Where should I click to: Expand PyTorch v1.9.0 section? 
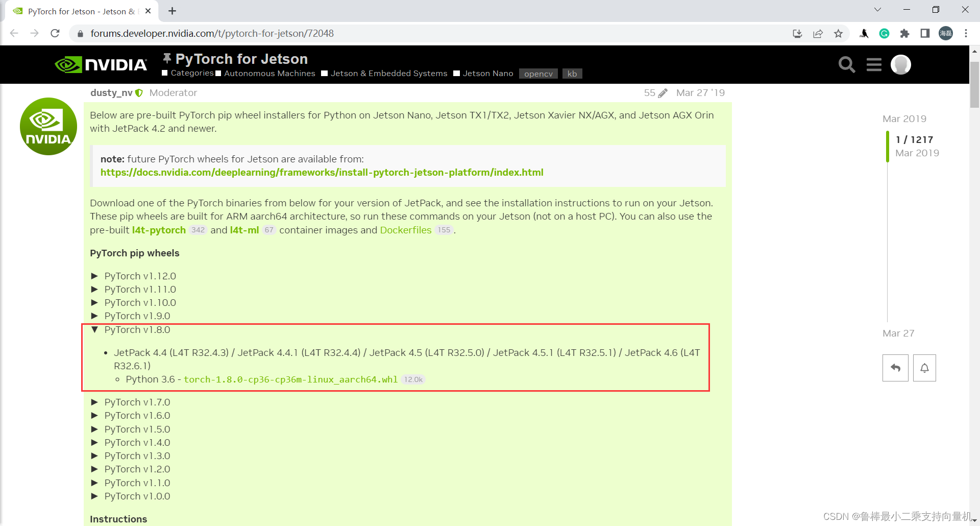point(131,316)
